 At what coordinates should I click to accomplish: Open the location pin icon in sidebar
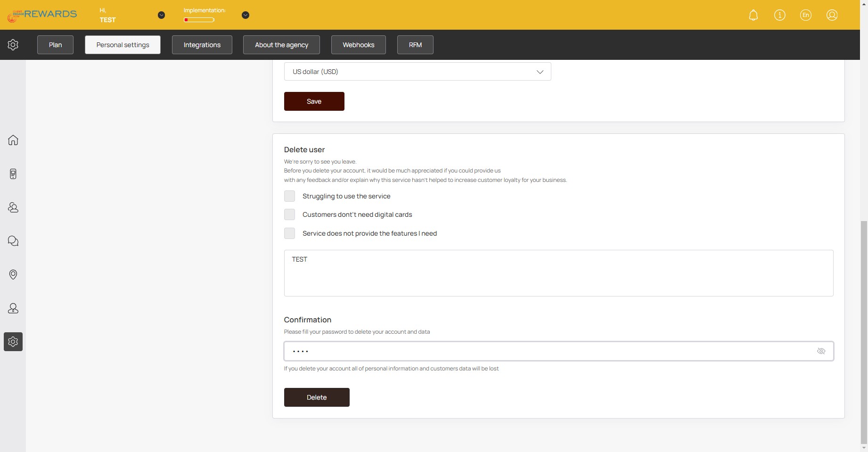coord(13,274)
